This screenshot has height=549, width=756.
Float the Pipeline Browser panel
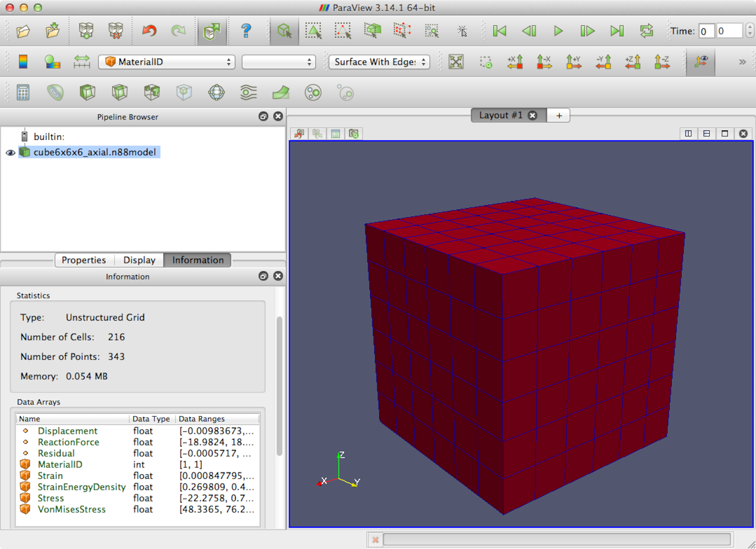(x=263, y=116)
